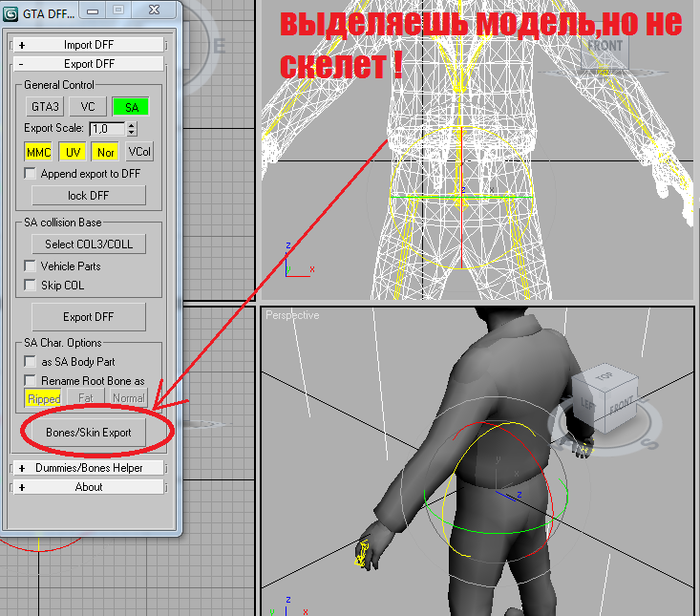Toggle the MMC export option
Image resolution: width=700 pixels, height=616 pixels.
point(38,152)
